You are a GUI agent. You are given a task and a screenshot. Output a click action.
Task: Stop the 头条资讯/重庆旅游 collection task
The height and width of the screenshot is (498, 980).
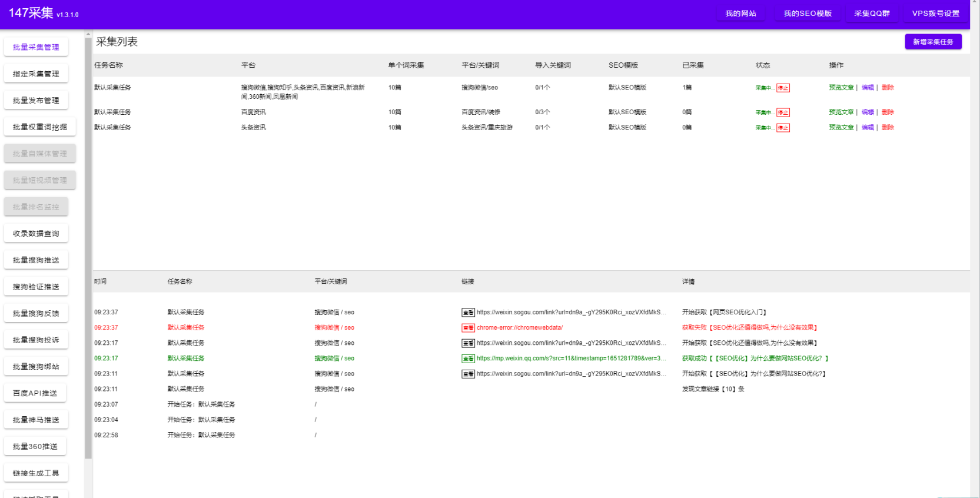[x=783, y=128]
